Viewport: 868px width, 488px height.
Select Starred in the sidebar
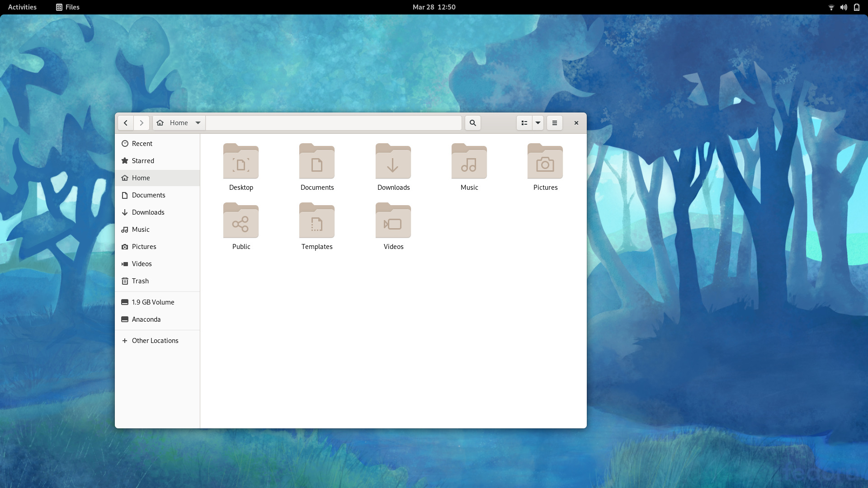coord(143,161)
